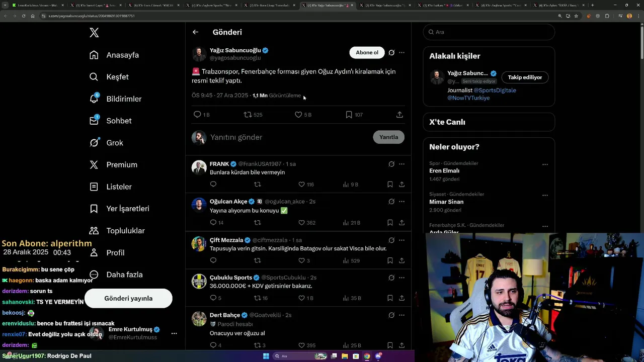Open Grok from sidebar
This screenshot has height=362, width=644.
pyautogui.click(x=106, y=143)
